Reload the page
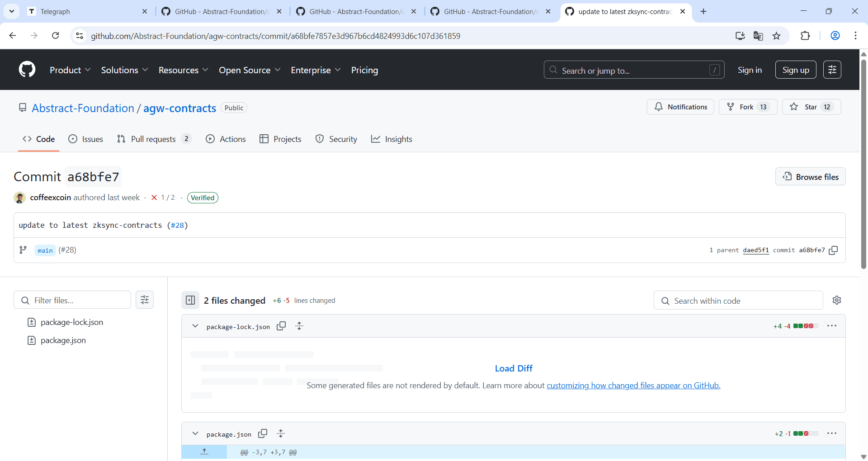Screen dimensions: 868x461 click(55, 36)
